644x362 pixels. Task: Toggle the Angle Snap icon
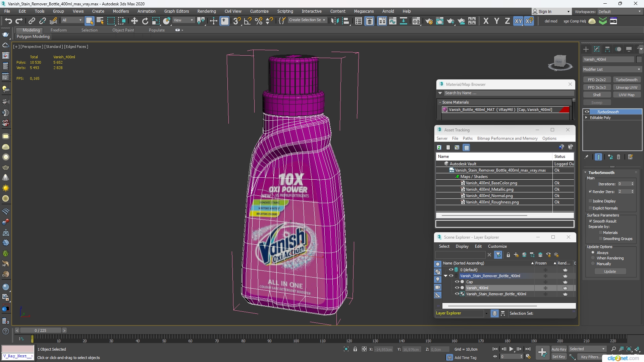248,21
